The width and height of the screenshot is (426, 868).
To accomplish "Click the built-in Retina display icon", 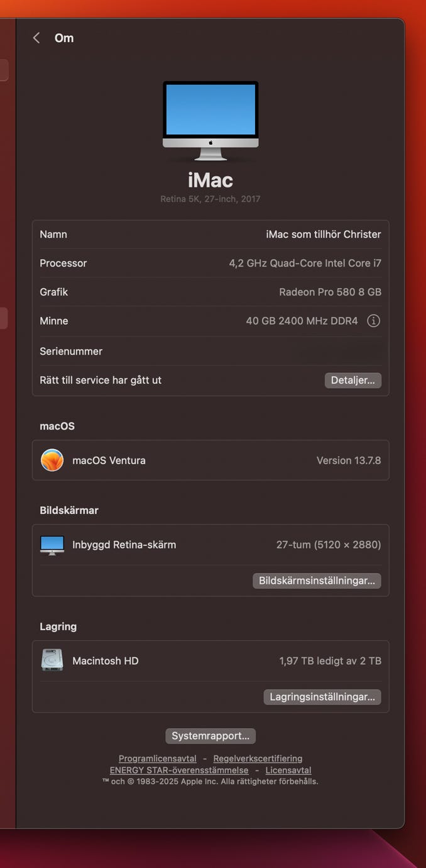I will (x=52, y=545).
